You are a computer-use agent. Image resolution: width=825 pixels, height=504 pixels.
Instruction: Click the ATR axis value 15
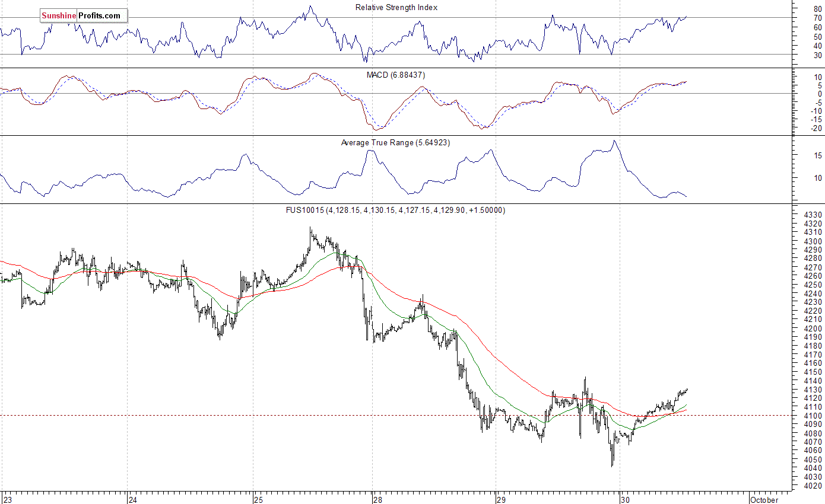817,155
